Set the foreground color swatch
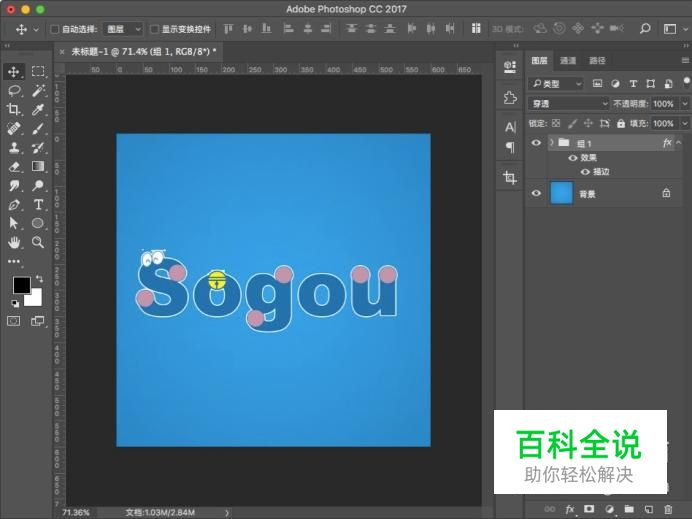 click(x=21, y=286)
